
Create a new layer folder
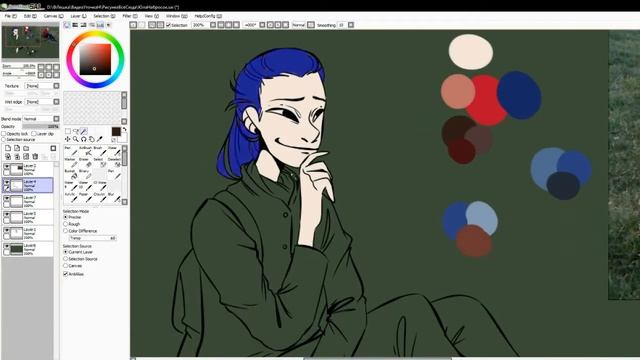26,148
